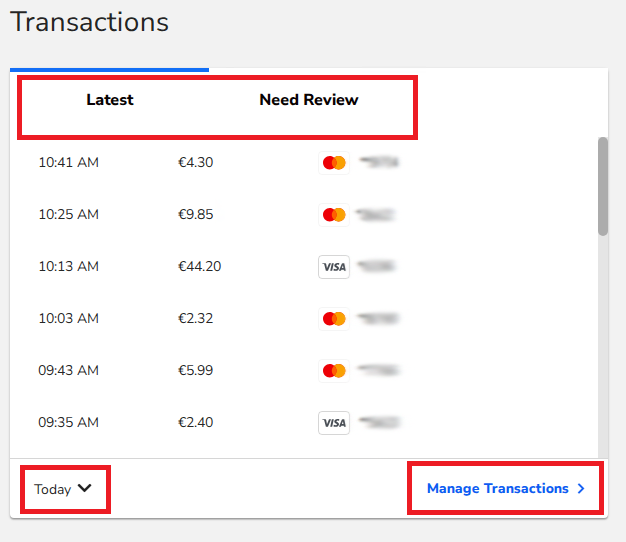Open the Today date range dropdown
Screen dimensions: 626x542
coord(63,489)
